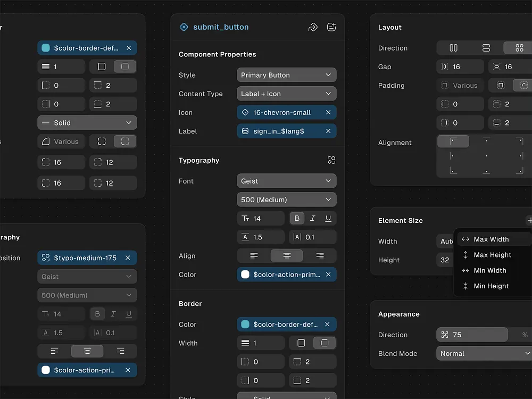Click the $color-action-primary color swatch
The height and width of the screenshot is (399, 532).
[246, 275]
